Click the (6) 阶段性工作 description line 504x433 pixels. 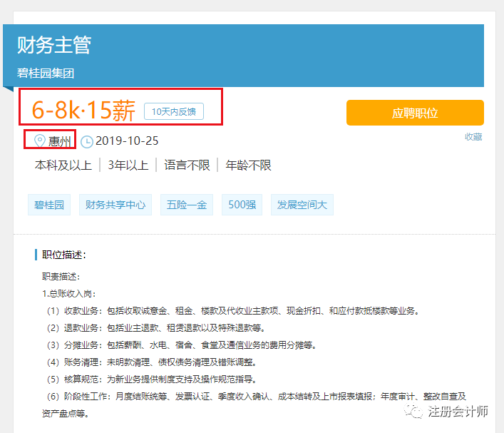[254, 404]
